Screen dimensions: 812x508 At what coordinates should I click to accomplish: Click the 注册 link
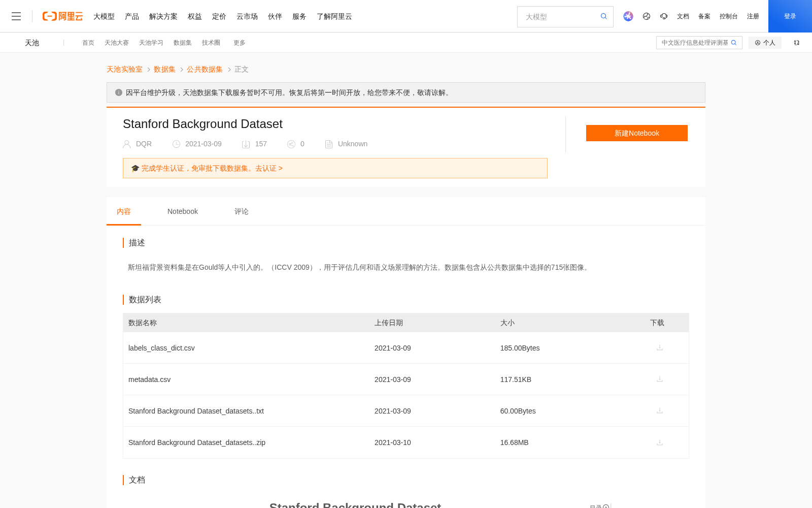(753, 16)
